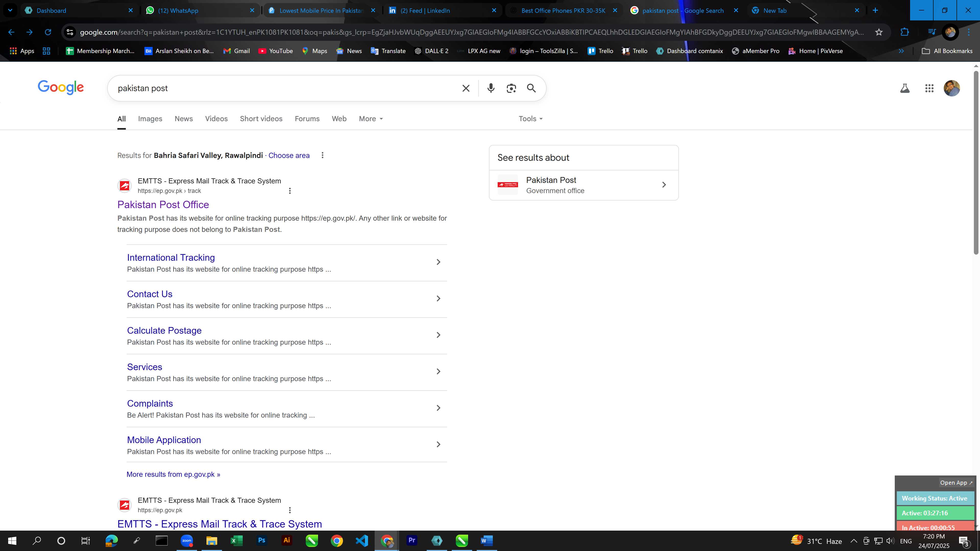The width and height of the screenshot is (980, 551).
Task: Expand Complaints sitelink chevron
Action: [x=438, y=408]
